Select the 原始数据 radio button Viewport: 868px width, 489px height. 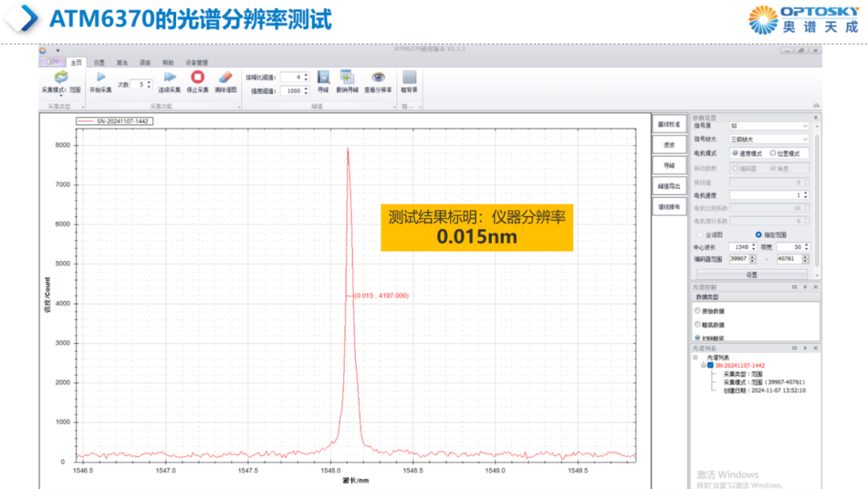pyautogui.click(x=698, y=311)
